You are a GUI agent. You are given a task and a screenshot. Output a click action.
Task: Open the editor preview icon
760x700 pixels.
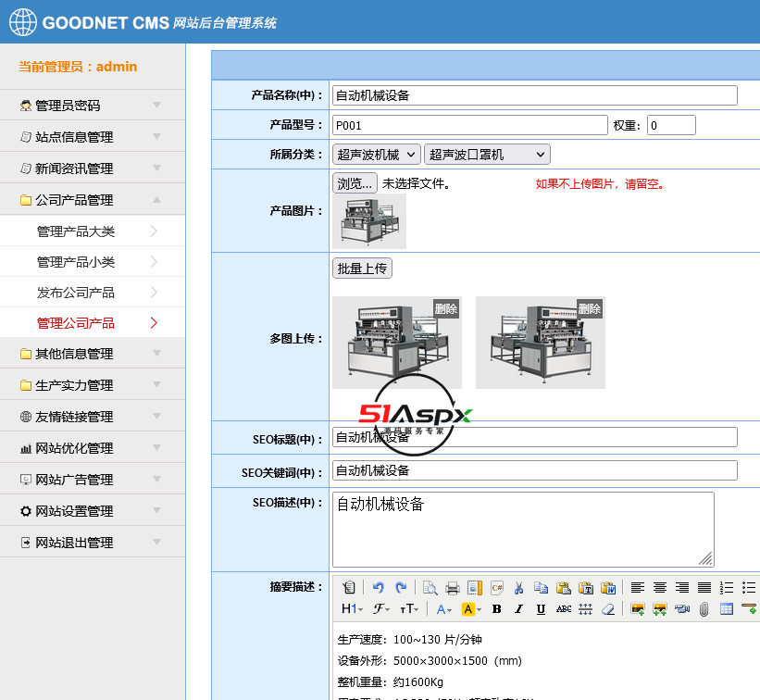point(430,588)
